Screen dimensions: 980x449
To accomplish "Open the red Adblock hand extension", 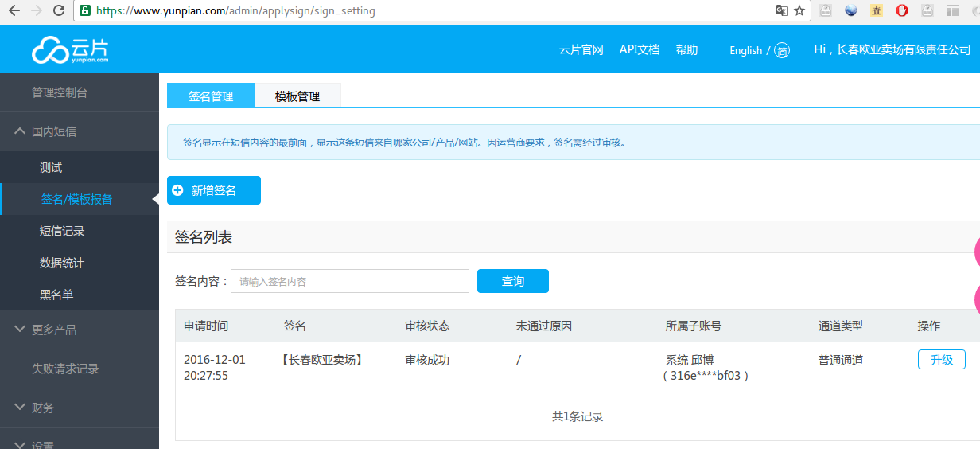I will 902,11.
